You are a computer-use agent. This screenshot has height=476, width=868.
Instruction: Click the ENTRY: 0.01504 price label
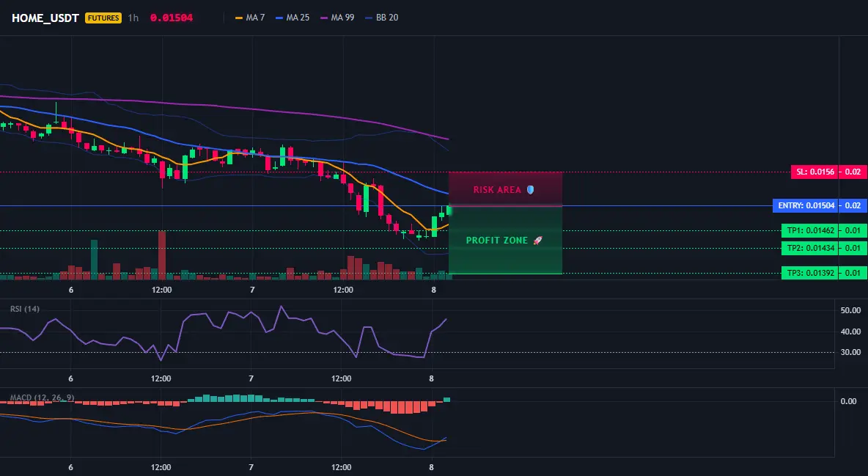(806, 205)
